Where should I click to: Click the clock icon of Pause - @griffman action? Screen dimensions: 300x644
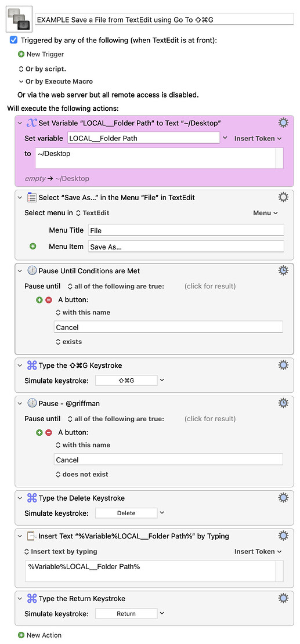[32, 403]
